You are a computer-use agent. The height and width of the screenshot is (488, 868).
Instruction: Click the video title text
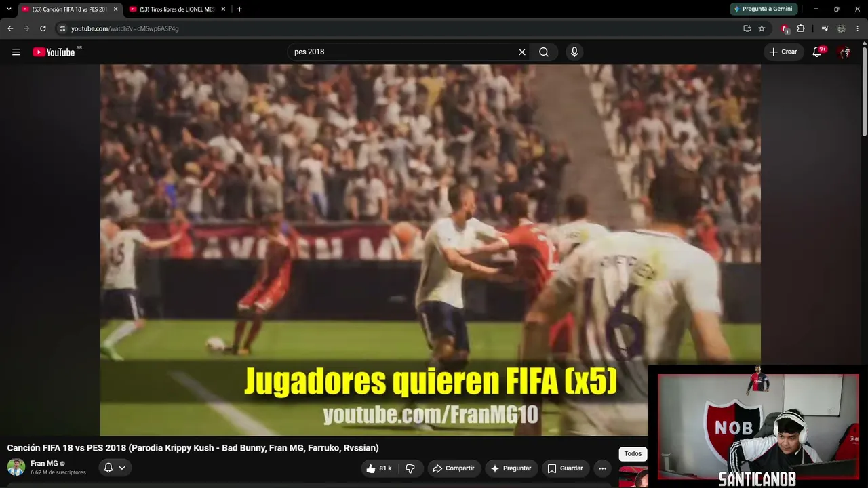(x=193, y=448)
